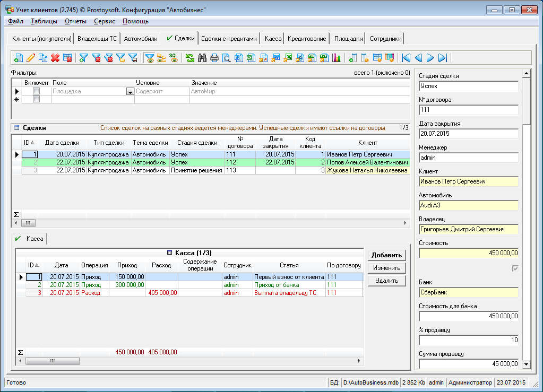Click the printer icon in toolbar

pyautogui.click(x=214, y=58)
